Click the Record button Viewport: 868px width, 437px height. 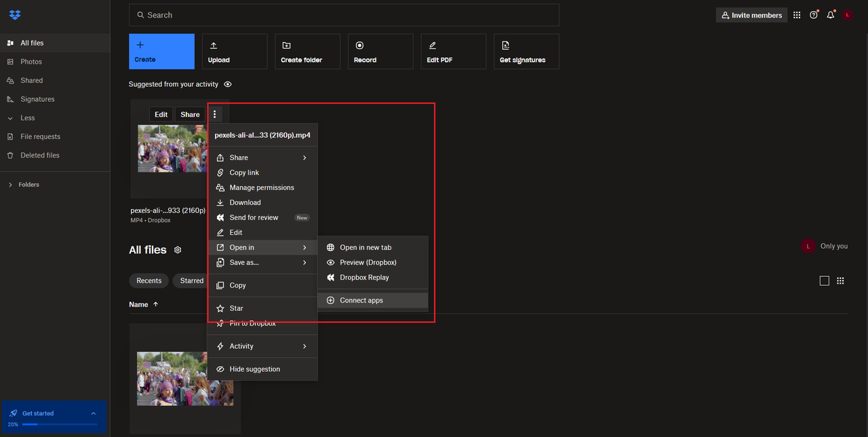380,52
